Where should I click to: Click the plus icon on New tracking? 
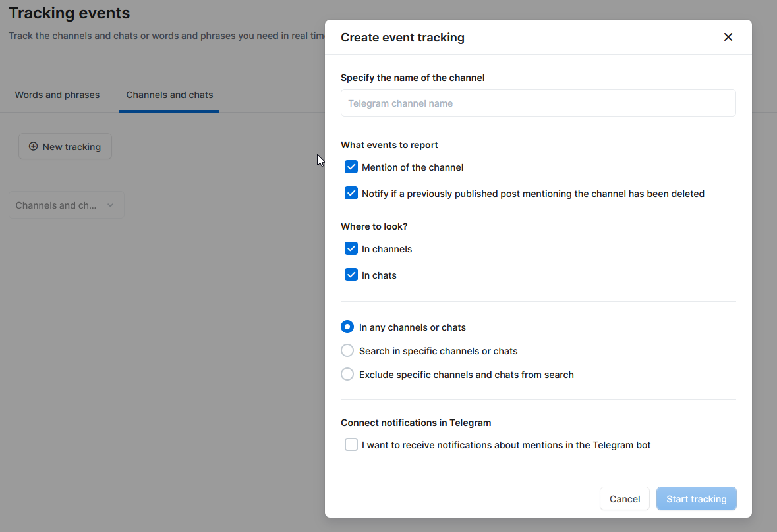33,146
